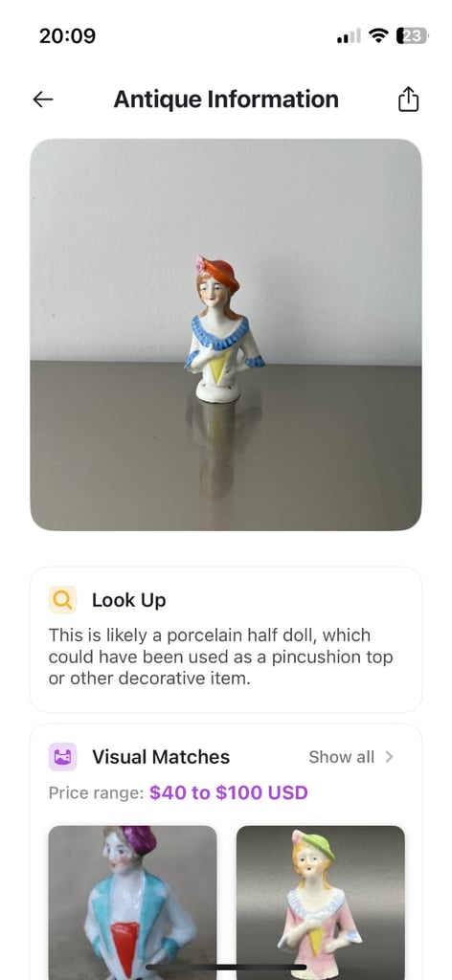This screenshot has height=980, width=452.
Task: Tap the Antique Information page title
Action: click(x=226, y=100)
